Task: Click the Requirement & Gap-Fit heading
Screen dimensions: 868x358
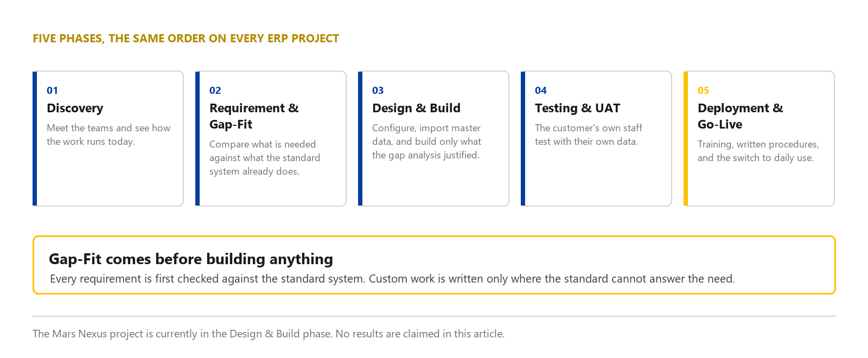Action: [x=254, y=116]
